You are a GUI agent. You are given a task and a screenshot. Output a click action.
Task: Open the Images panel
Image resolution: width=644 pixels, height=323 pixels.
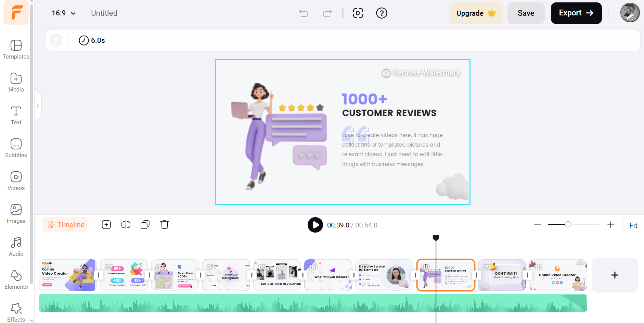[x=16, y=213]
